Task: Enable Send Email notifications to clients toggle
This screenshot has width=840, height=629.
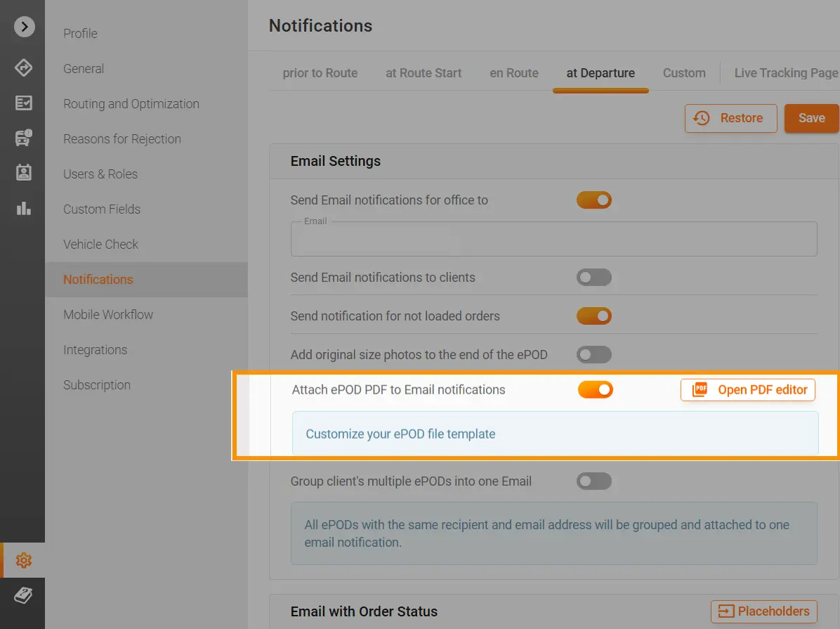Action: point(594,277)
